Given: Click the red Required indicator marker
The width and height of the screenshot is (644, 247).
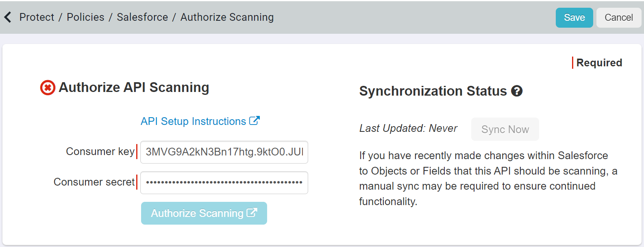Looking at the screenshot, I should pos(573,63).
